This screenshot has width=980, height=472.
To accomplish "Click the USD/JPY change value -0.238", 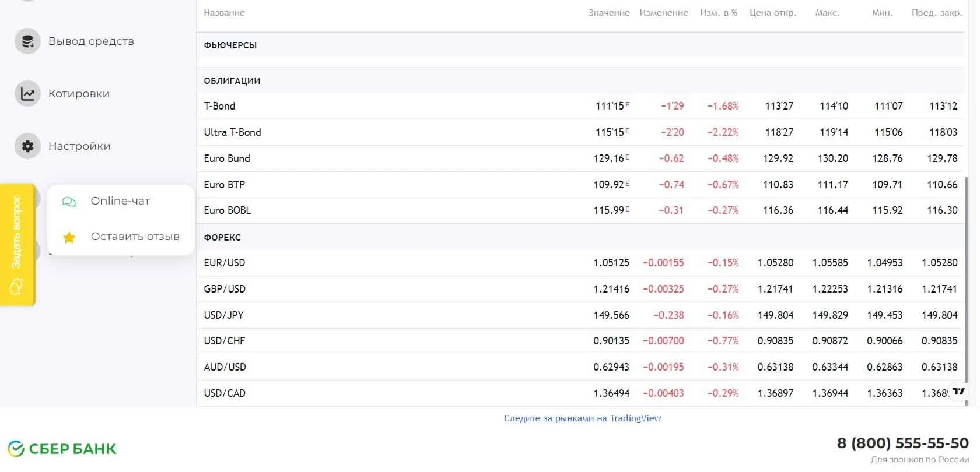I will click(668, 315).
